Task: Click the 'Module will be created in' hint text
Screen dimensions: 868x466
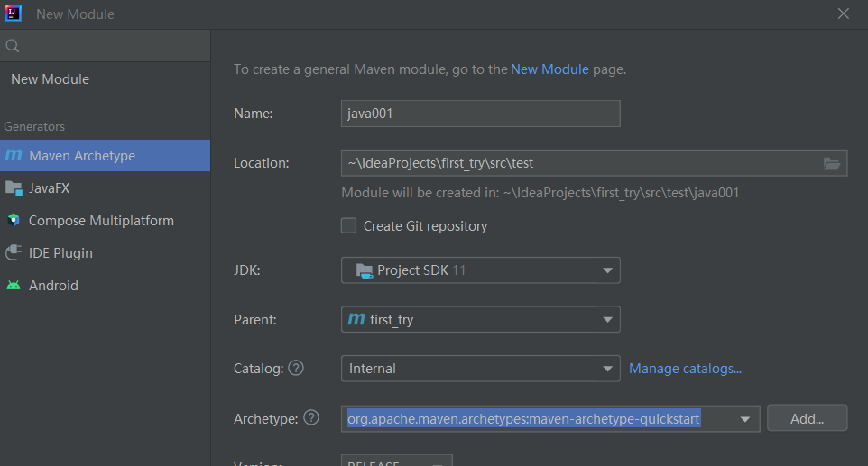Action: 540,193
